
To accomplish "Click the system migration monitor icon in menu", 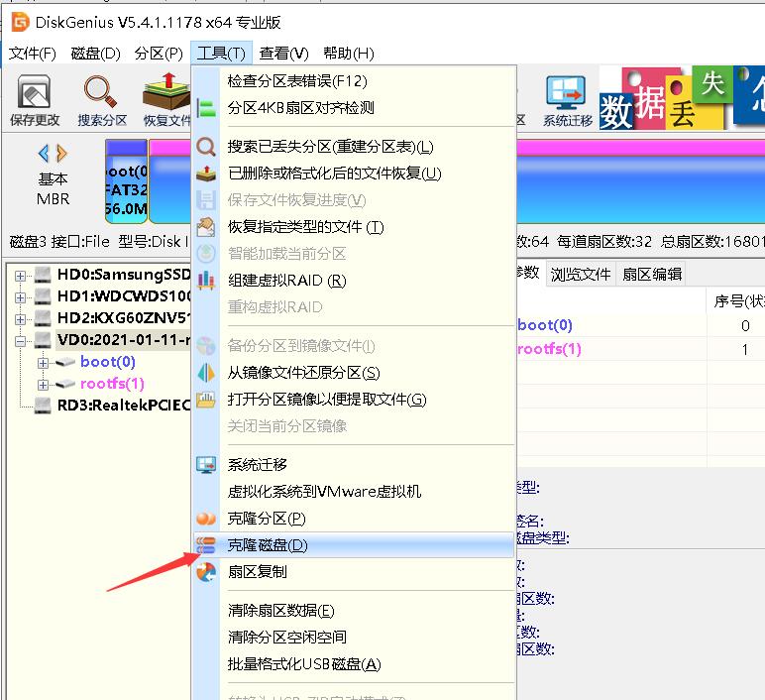I will click(x=206, y=465).
